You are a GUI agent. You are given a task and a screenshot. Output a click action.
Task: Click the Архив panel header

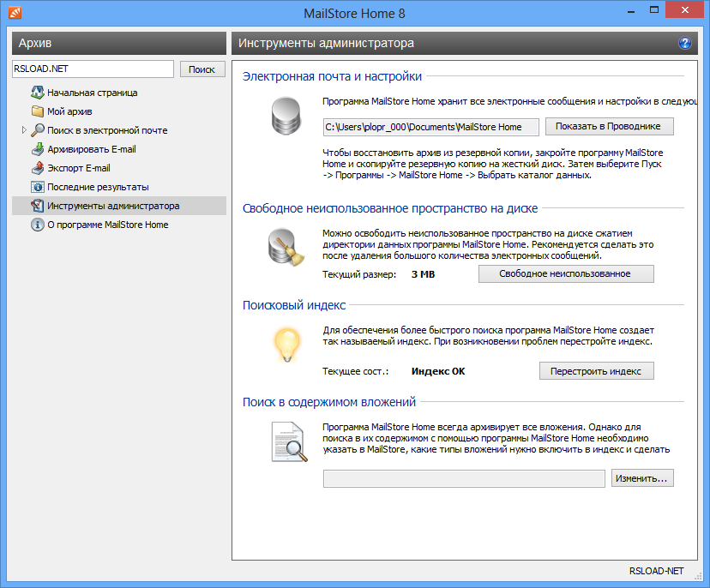[119, 43]
